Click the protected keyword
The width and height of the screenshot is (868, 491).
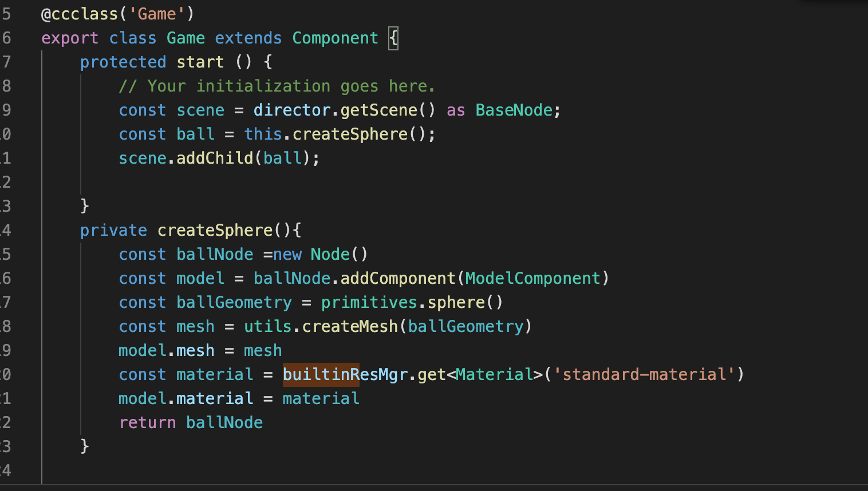coord(123,62)
